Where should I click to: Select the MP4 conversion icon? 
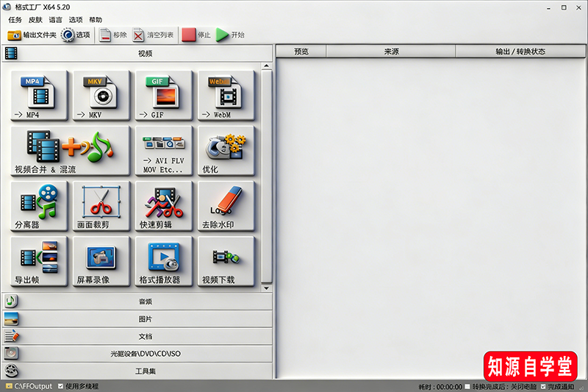[x=39, y=96]
